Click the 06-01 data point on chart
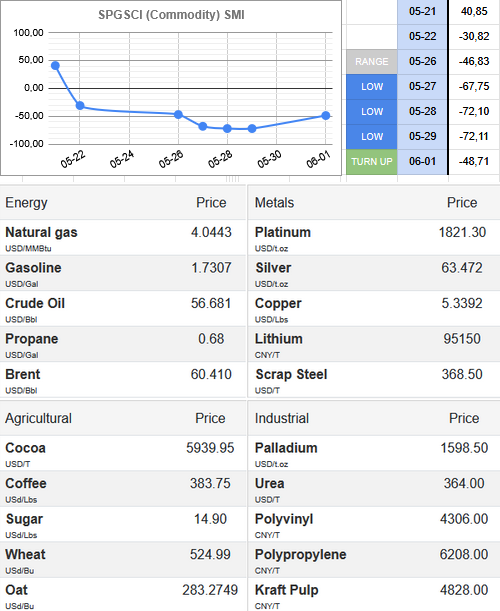 click(x=326, y=115)
